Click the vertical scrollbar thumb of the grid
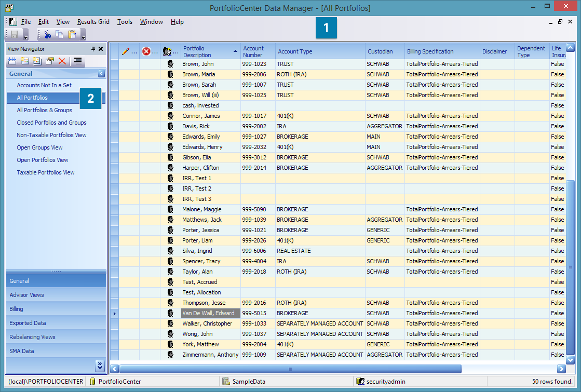Image resolution: width=581 pixels, height=392 pixels. [570, 267]
